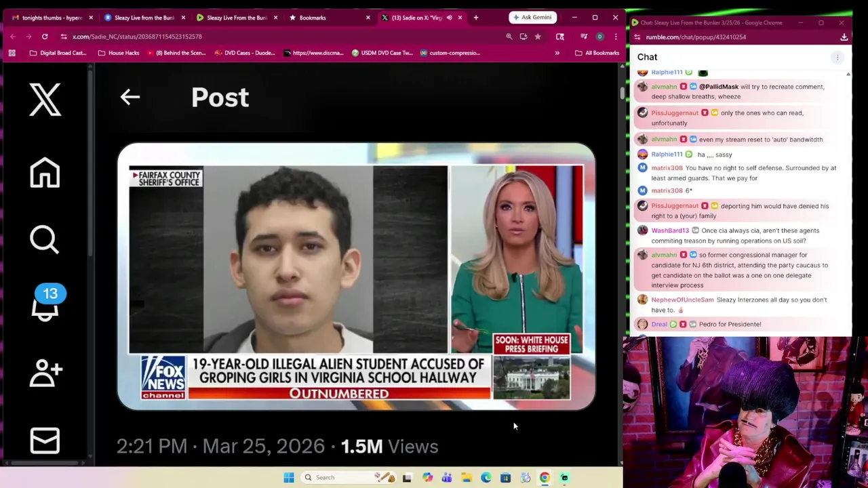
Task: Open Microsoft Teams on taskbar
Action: coord(447,478)
